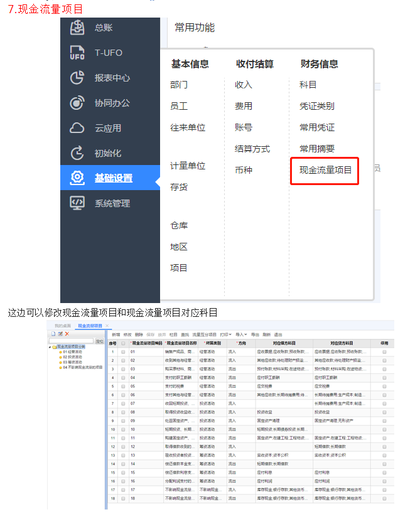420x512 pixels.
Task: Select tree item 01 经营活动
Action: (x=72, y=352)
